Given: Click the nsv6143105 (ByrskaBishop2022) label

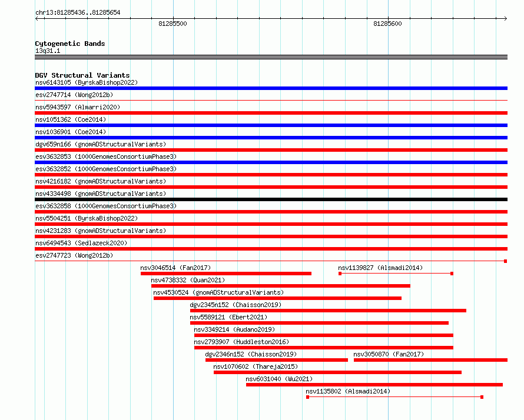Looking at the screenshot, I should point(87,82).
